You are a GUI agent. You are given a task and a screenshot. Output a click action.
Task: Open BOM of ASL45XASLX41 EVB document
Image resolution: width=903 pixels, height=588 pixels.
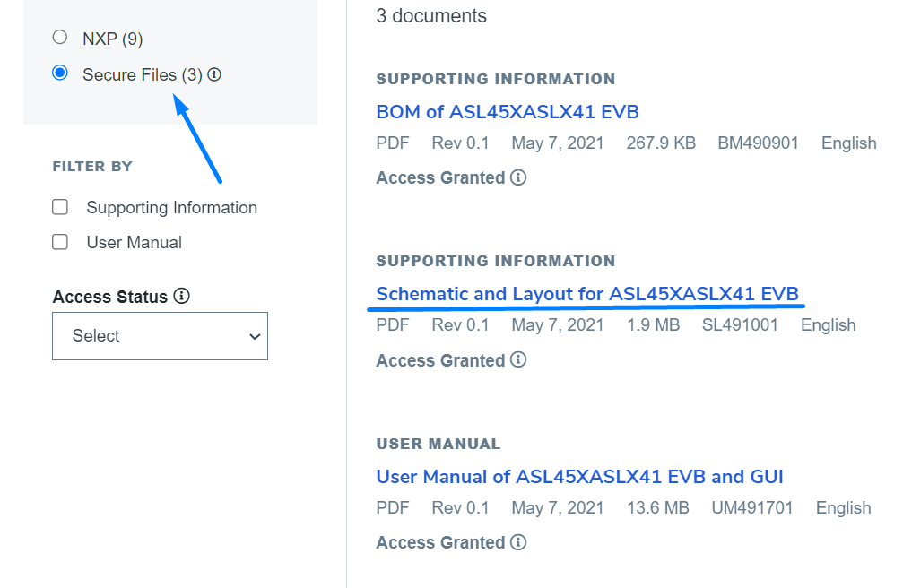click(x=507, y=111)
